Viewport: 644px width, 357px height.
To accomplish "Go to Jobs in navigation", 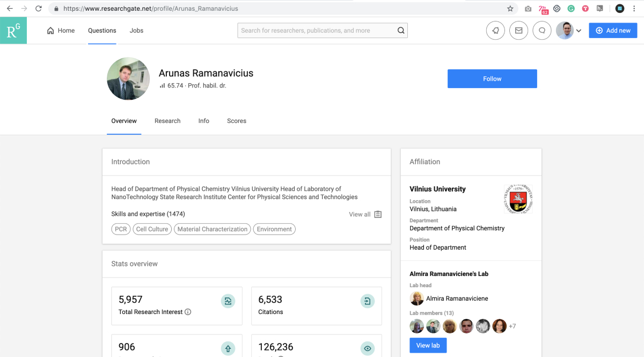I will pos(136,31).
